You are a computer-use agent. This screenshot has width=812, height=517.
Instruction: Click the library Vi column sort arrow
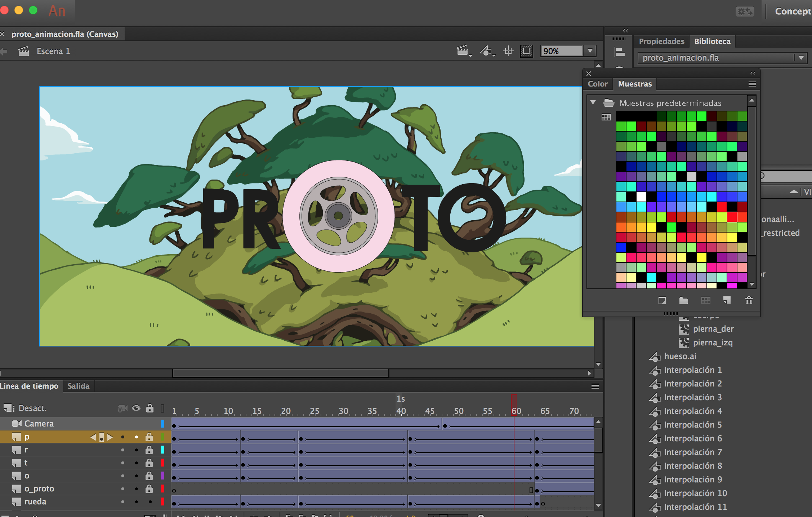(794, 192)
